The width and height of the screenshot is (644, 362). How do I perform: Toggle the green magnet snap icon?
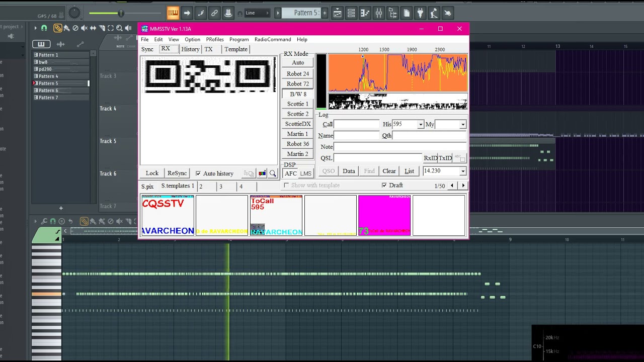44,28
